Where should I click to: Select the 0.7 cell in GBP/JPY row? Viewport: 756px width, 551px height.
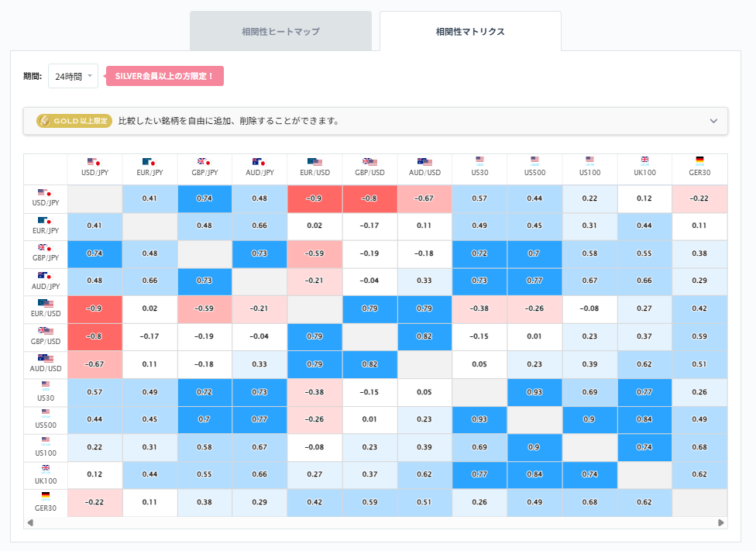(x=534, y=253)
